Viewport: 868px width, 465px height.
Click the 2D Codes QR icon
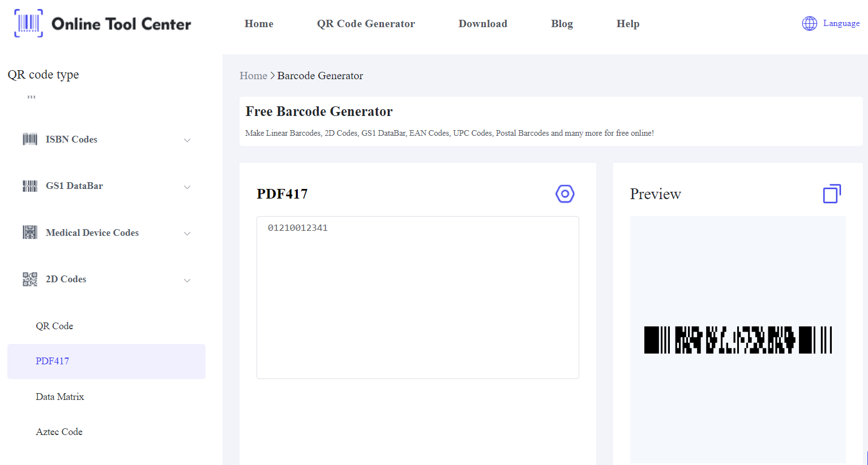[30, 279]
